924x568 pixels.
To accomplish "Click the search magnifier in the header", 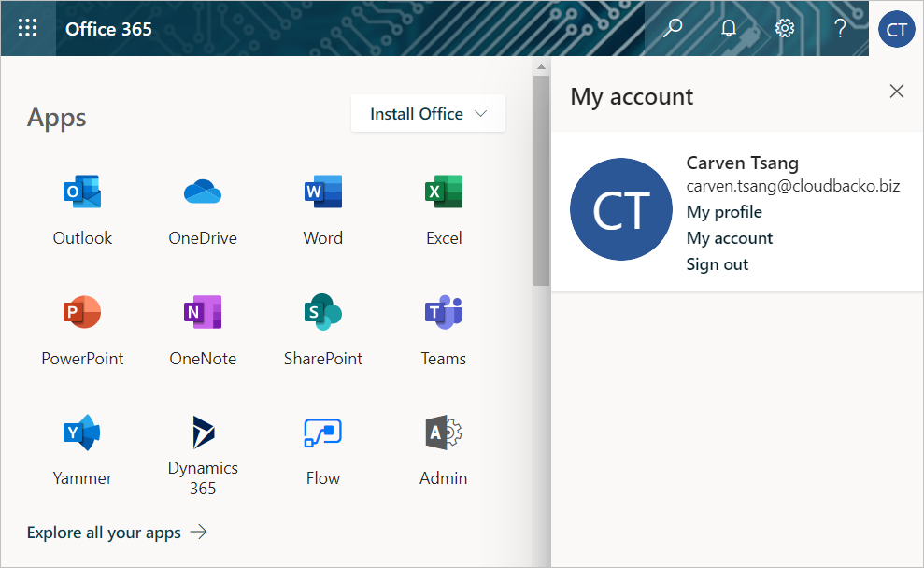I will coord(672,28).
